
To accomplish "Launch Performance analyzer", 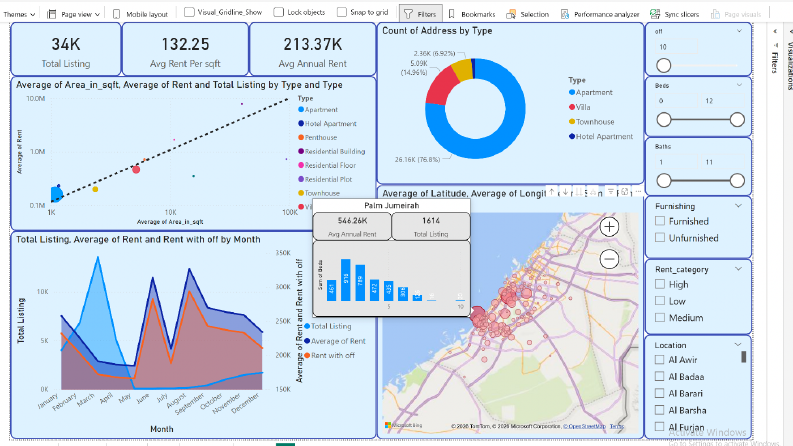I will point(600,14).
